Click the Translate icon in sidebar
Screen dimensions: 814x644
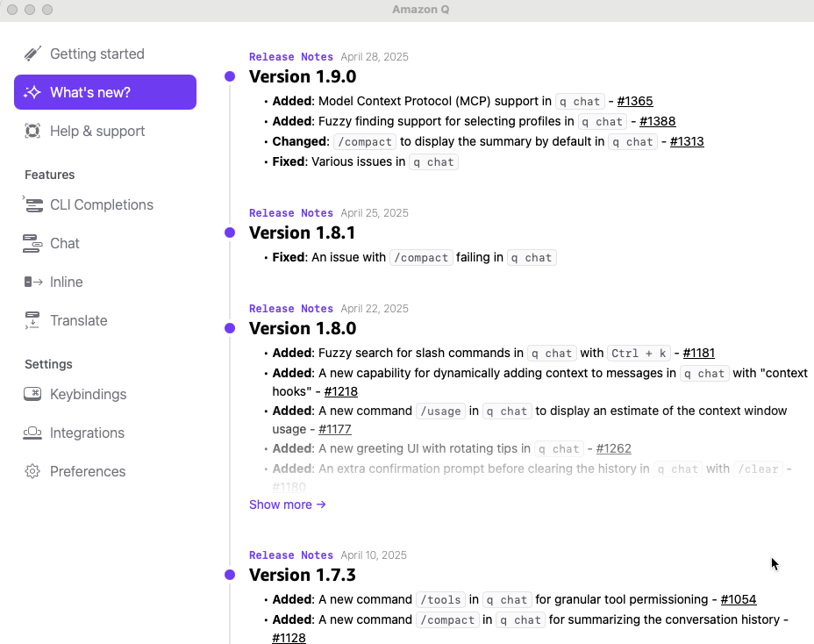32,320
